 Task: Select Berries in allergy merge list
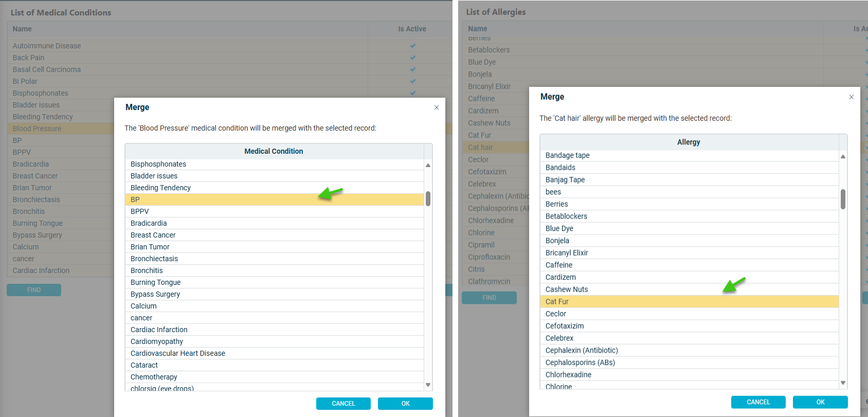point(690,204)
